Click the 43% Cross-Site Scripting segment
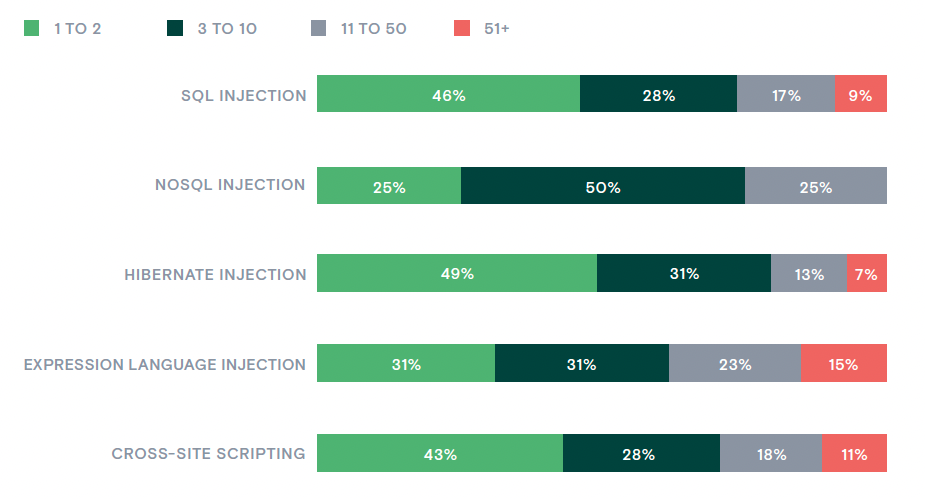The height and width of the screenshot is (499, 925). [440, 454]
